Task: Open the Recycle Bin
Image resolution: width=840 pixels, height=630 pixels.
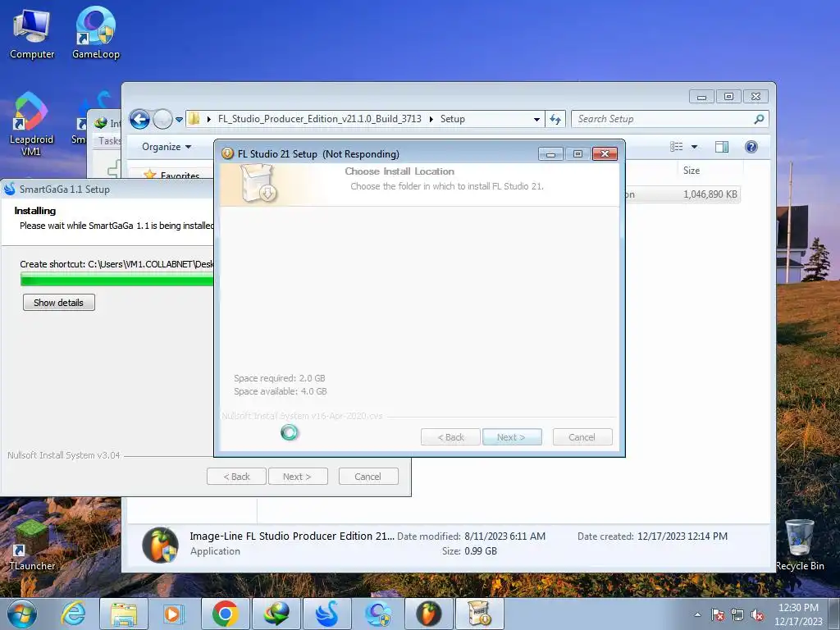Action: (799, 546)
